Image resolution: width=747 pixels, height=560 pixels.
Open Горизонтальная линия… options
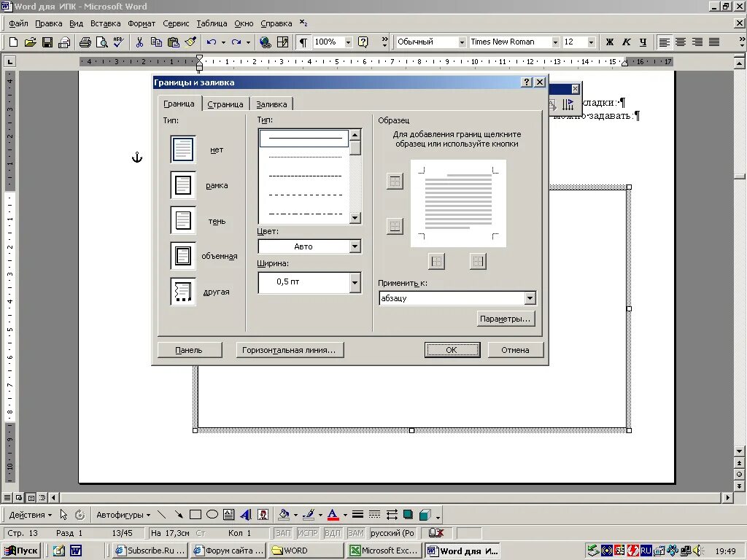[289, 350]
